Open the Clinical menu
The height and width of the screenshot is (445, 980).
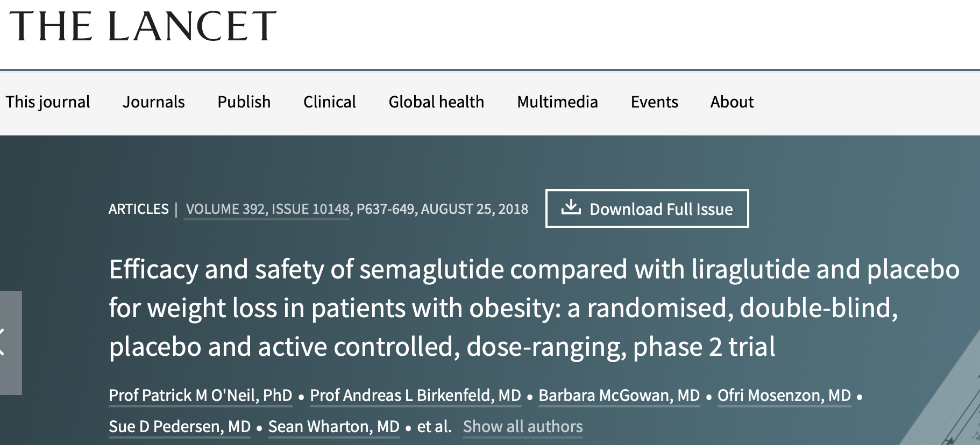click(x=329, y=102)
